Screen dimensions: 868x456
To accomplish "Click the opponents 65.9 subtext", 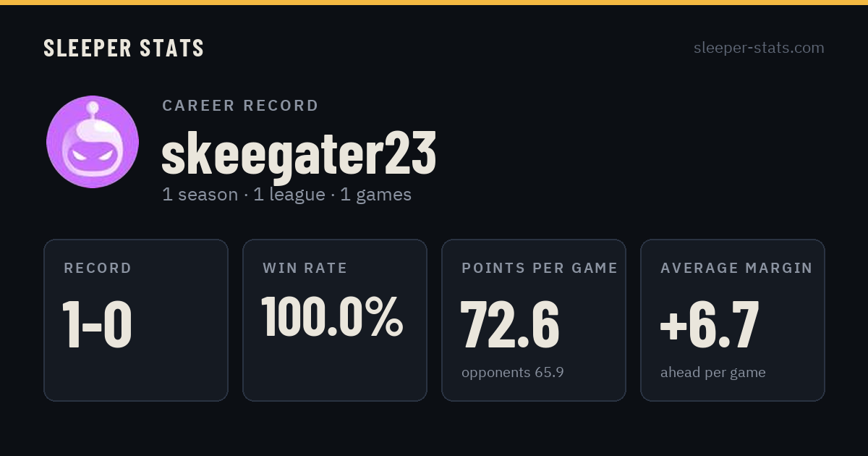I will tap(513, 373).
